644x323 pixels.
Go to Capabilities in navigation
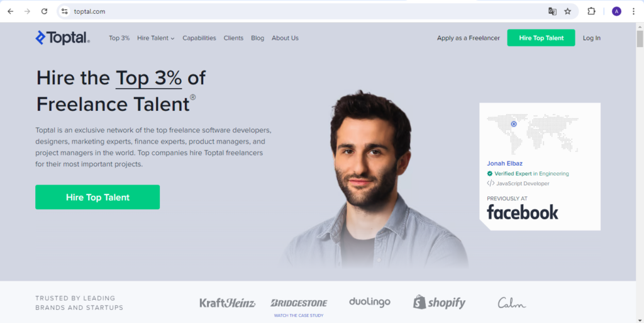pyautogui.click(x=199, y=38)
